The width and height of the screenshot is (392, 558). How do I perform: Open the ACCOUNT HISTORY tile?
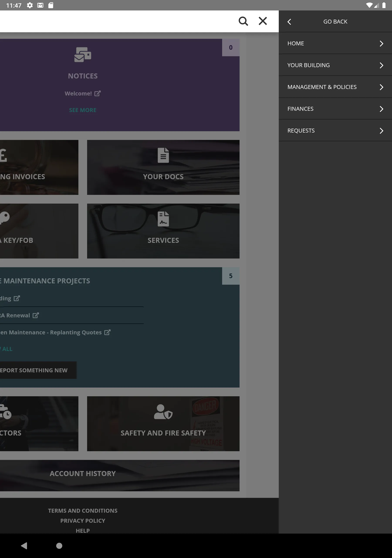[x=120, y=475]
